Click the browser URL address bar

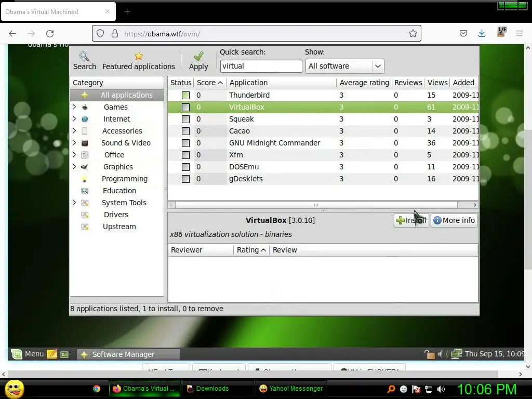click(257, 33)
